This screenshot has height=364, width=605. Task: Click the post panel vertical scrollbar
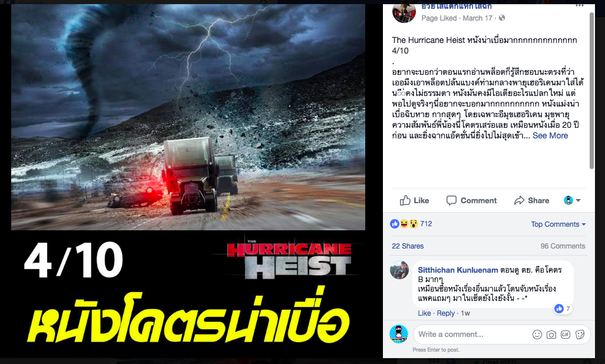pyautogui.click(x=592, y=91)
